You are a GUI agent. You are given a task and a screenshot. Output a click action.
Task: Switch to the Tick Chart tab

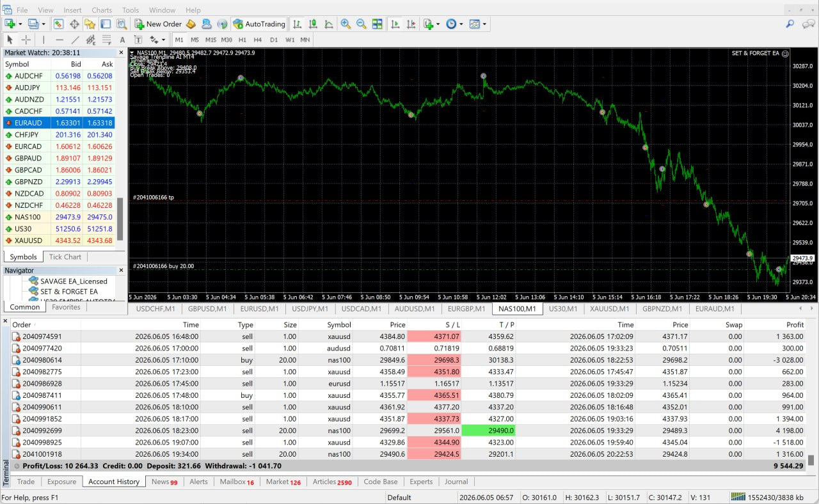(65, 256)
